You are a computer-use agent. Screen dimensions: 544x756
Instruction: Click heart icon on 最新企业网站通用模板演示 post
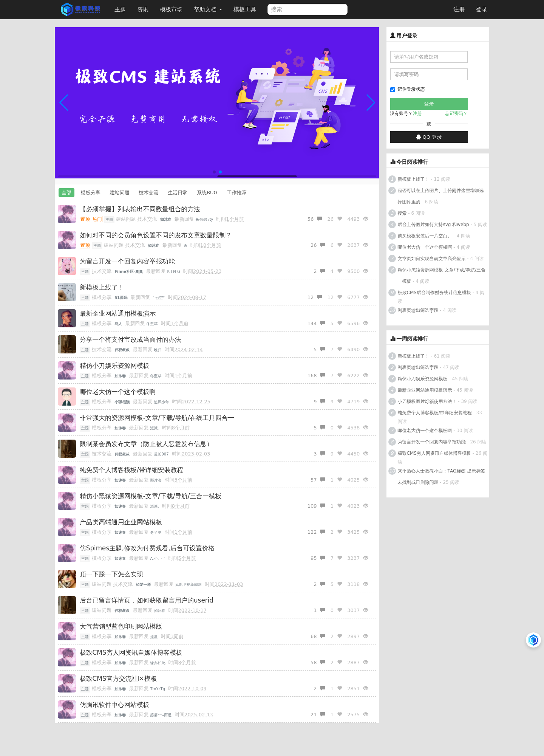[340, 323]
